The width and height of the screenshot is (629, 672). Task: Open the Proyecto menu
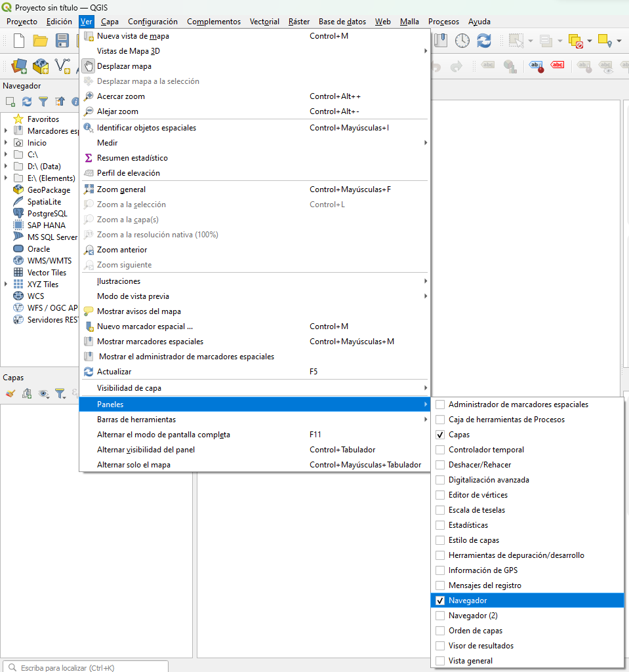(22, 22)
